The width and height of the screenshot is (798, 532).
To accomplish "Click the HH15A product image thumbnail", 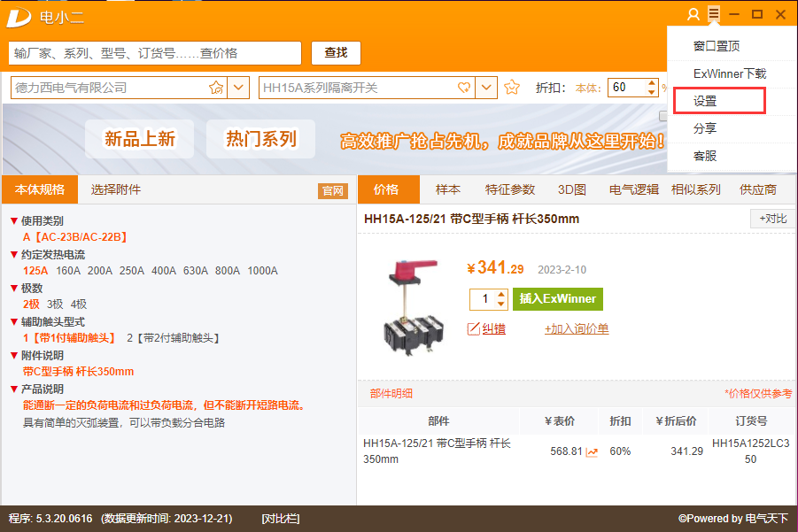I will pyautogui.click(x=414, y=307).
